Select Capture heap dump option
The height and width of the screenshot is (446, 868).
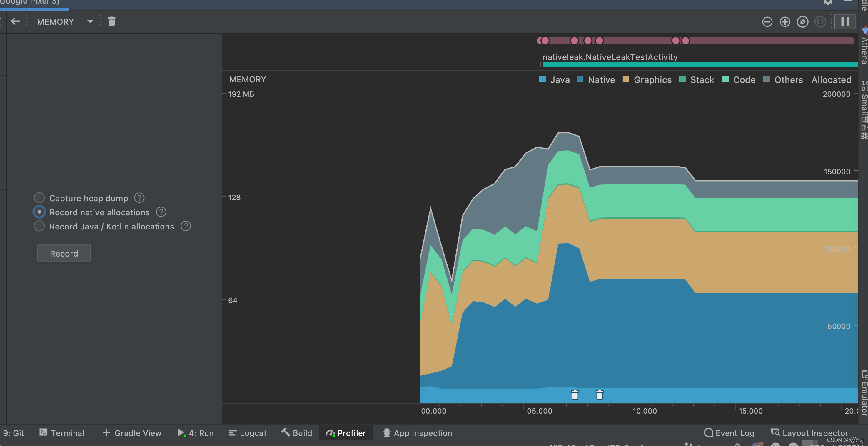click(x=39, y=198)
